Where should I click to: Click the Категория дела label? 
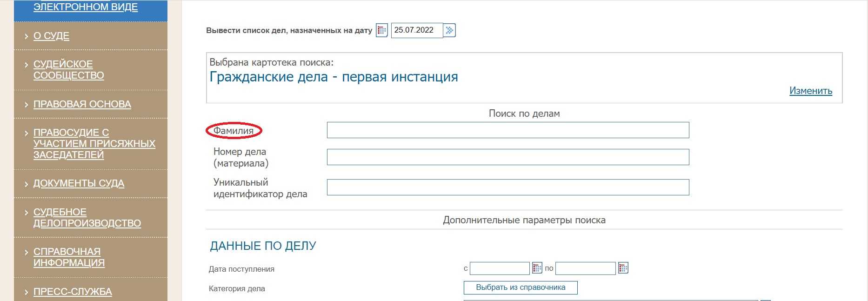237,288
